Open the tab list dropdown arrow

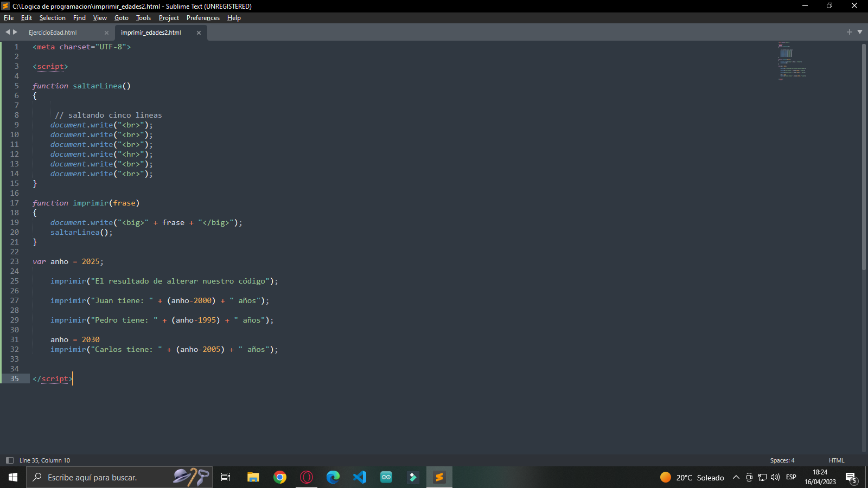click(x=860, y=32)
